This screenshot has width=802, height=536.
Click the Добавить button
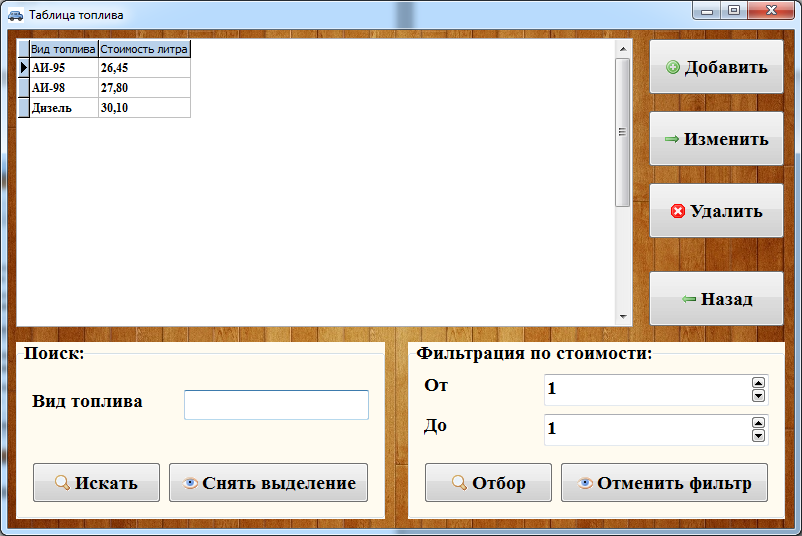[x=716, y=67]
